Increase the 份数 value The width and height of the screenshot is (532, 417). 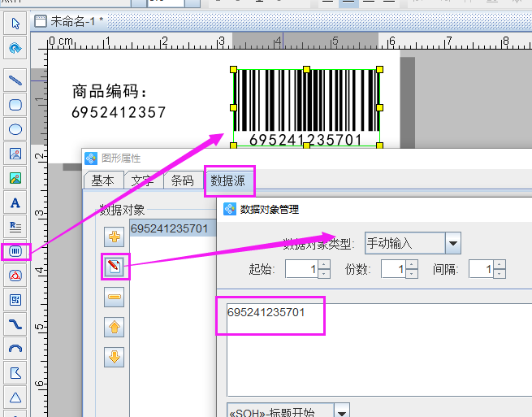[412, 264]
